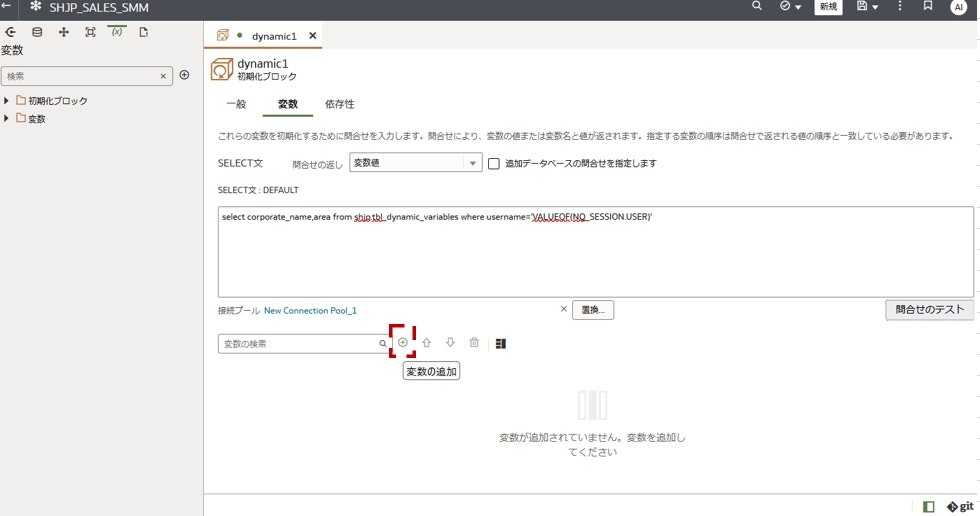Click the add plus icon beside search
The width and height of the screenshot is (980, 516).
click(x=184, y=75)
